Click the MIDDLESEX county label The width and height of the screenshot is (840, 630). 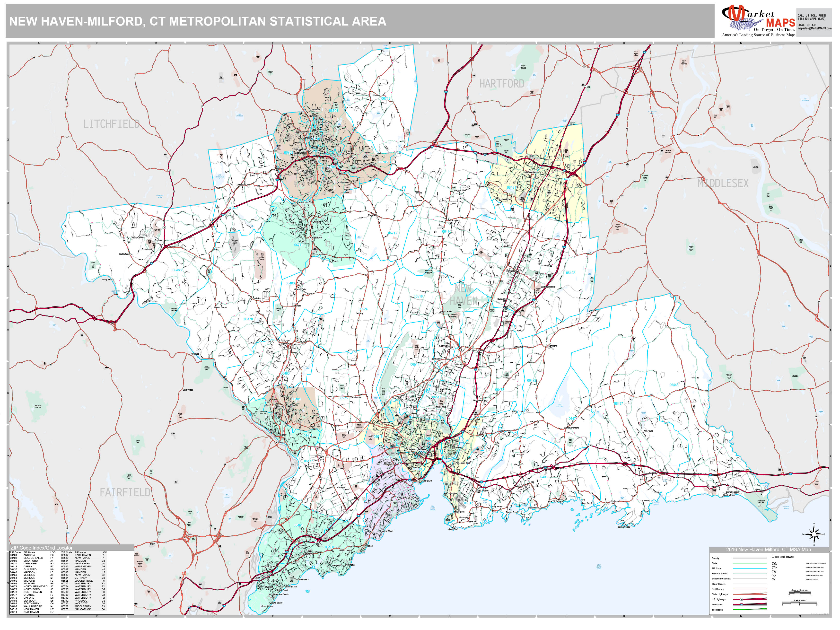pos(723,184)
